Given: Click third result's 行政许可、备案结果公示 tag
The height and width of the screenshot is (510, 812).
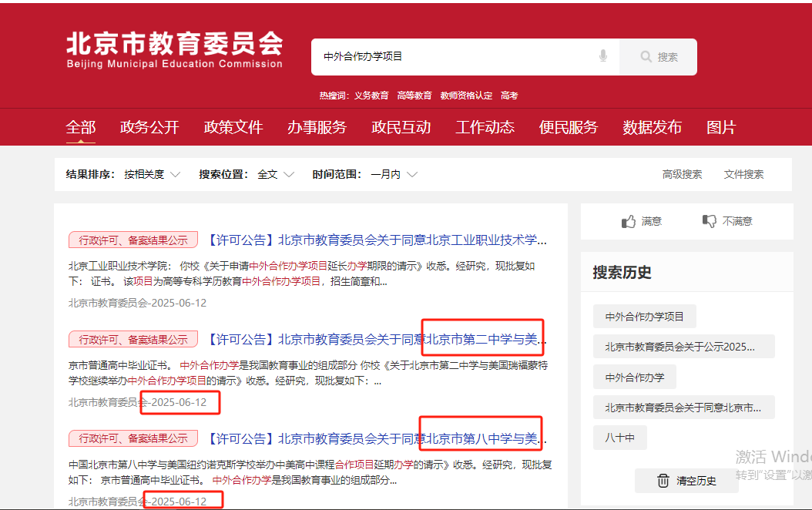Looking at the screenshot, I should [133, 438].
